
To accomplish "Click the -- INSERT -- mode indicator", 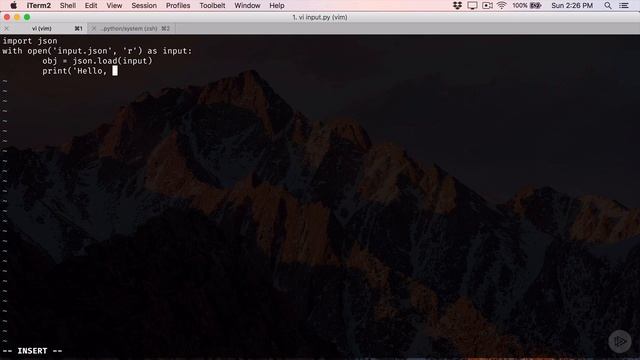I will click(x=32, y=351).
